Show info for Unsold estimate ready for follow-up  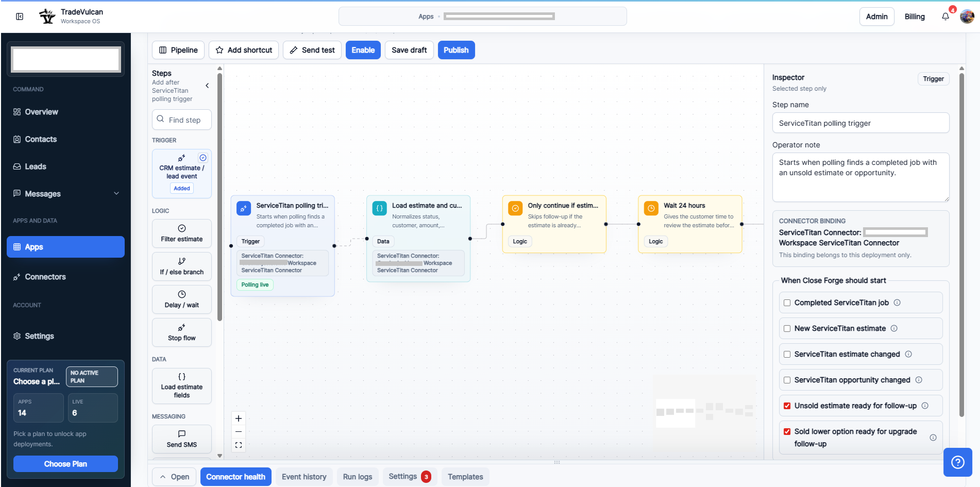[925, 406]
